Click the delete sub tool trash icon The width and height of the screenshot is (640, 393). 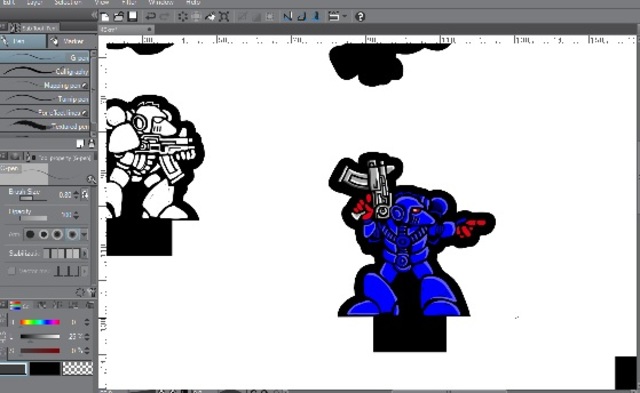coord(91,143)
